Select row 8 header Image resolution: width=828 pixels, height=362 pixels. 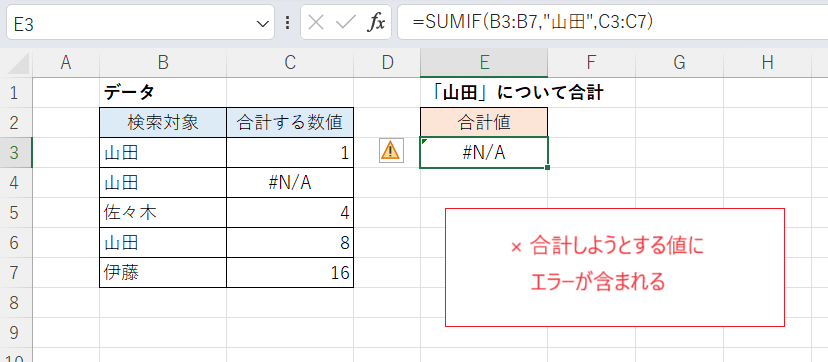click(16, 302)
